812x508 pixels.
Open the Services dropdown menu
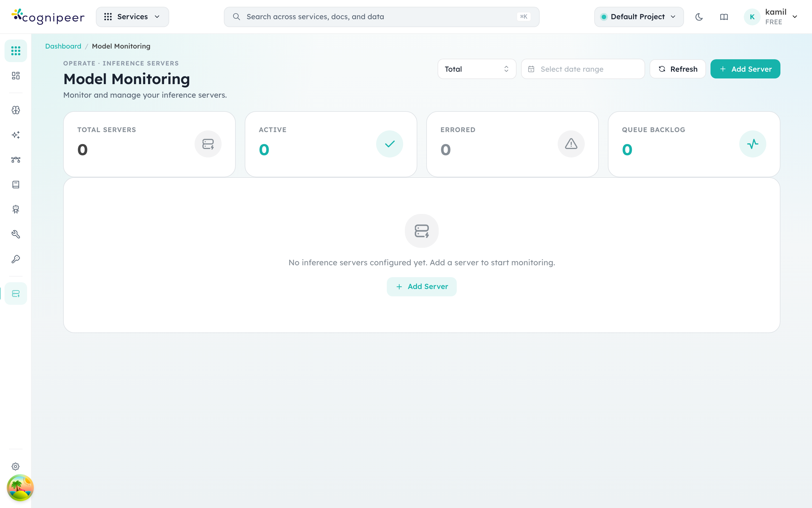coord(132,17)
